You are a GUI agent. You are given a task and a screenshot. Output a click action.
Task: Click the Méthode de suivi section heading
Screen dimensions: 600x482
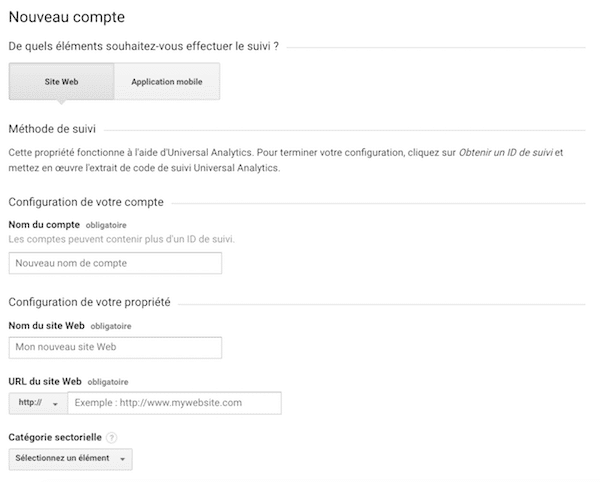(x=51, y=128)
